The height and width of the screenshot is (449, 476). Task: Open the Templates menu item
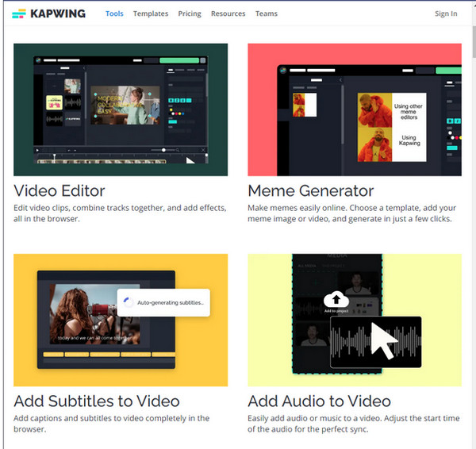(x=151, y=13)
